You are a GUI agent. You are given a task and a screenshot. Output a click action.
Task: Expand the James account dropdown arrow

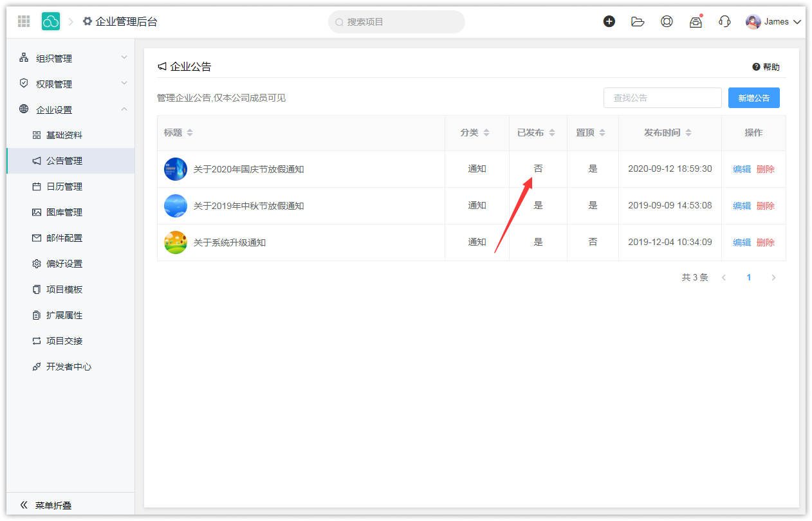[x=797, y=22]
